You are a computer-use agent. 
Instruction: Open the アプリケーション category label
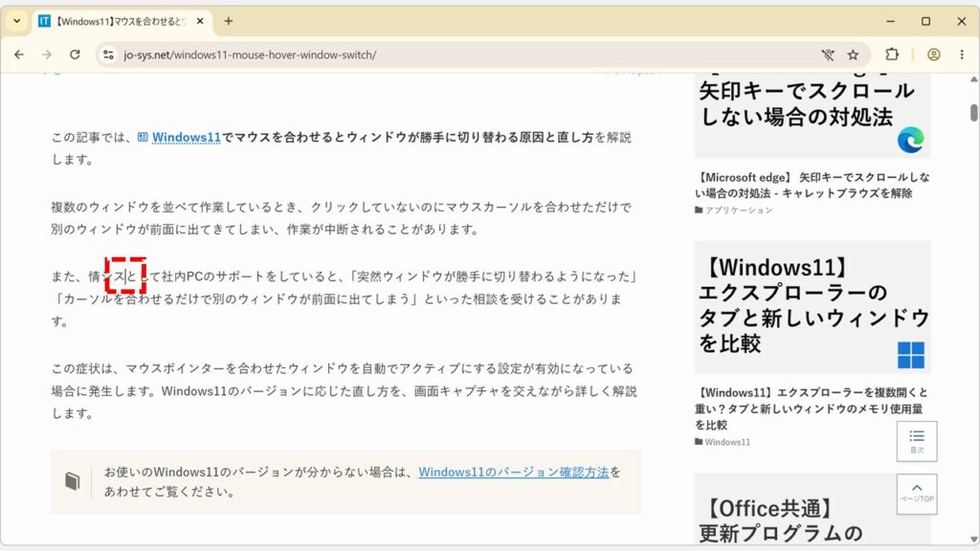[734, 210]
